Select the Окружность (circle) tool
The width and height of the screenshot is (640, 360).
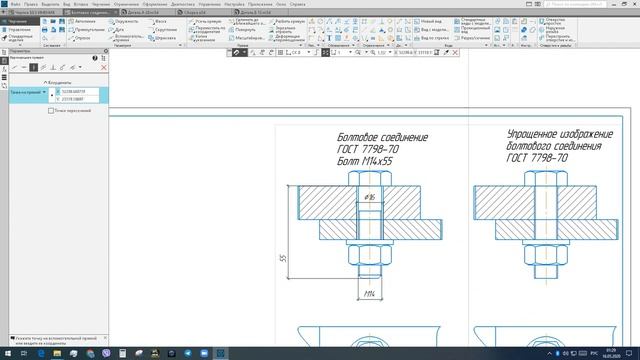point(123,21)
